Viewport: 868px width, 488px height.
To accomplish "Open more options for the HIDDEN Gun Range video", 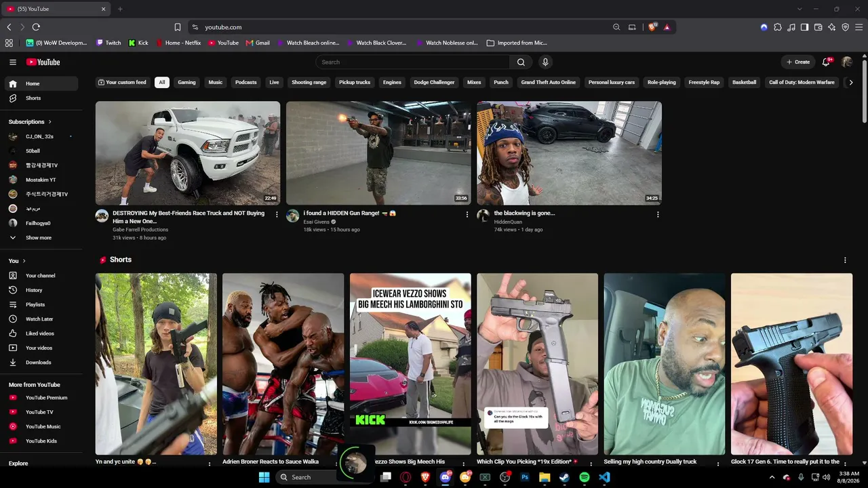I will 467,214.
